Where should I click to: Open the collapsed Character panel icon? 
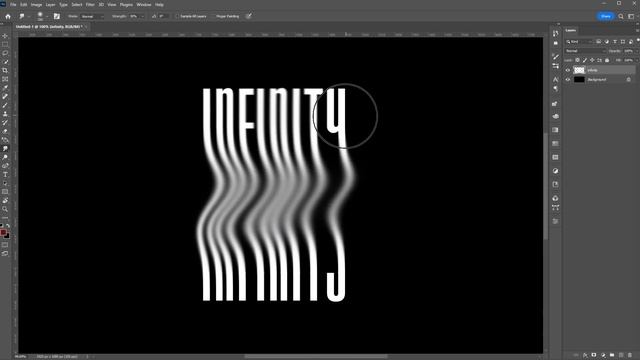(x=556, y=79)
